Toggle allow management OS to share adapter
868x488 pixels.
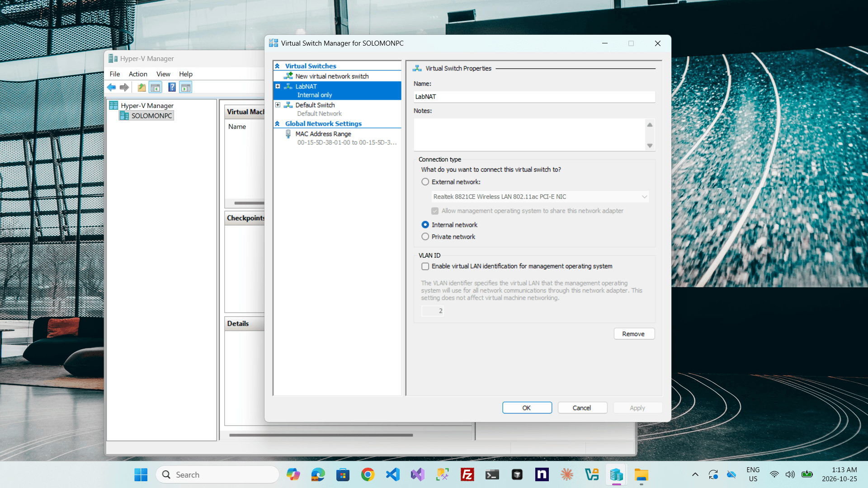435,211
